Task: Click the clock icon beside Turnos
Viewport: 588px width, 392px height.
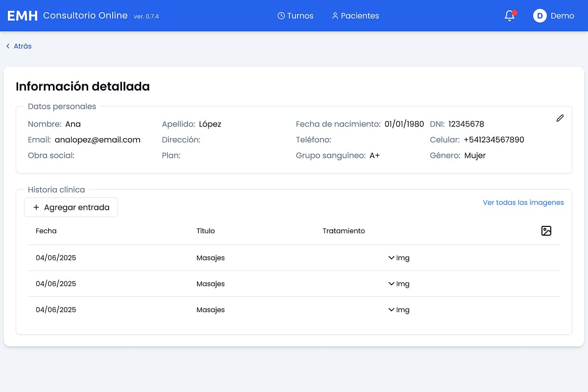Action: click(x=281, y=16)
